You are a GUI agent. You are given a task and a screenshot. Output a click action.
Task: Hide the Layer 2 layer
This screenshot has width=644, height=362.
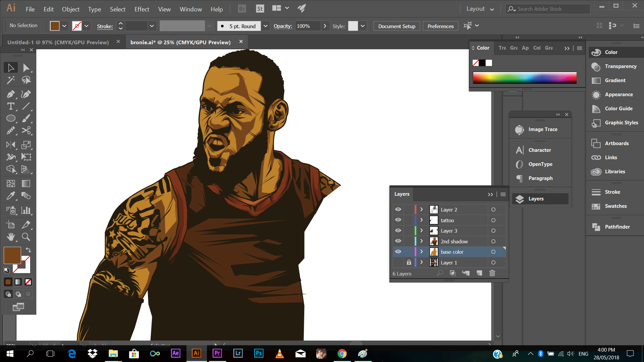[x=398, y=209]
